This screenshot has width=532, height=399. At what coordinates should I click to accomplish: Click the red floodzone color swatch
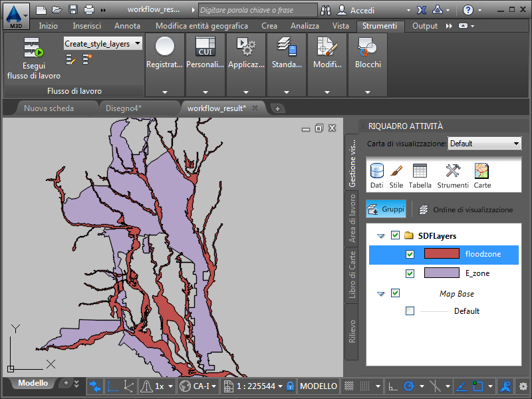pos(442,254)
